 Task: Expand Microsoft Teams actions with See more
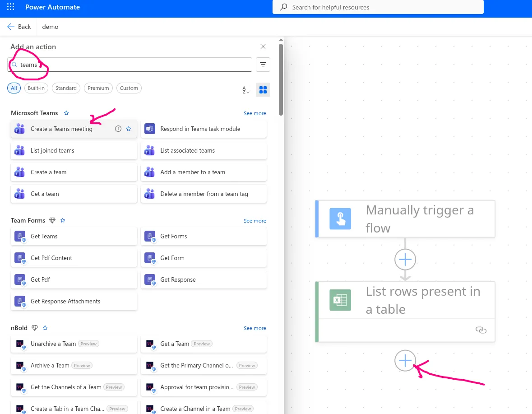[255, 113]
